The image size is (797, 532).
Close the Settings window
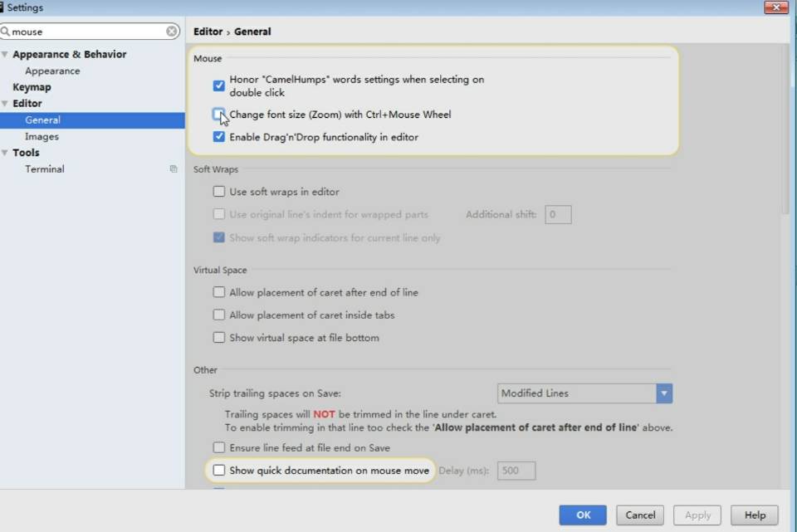pos(775,7)
